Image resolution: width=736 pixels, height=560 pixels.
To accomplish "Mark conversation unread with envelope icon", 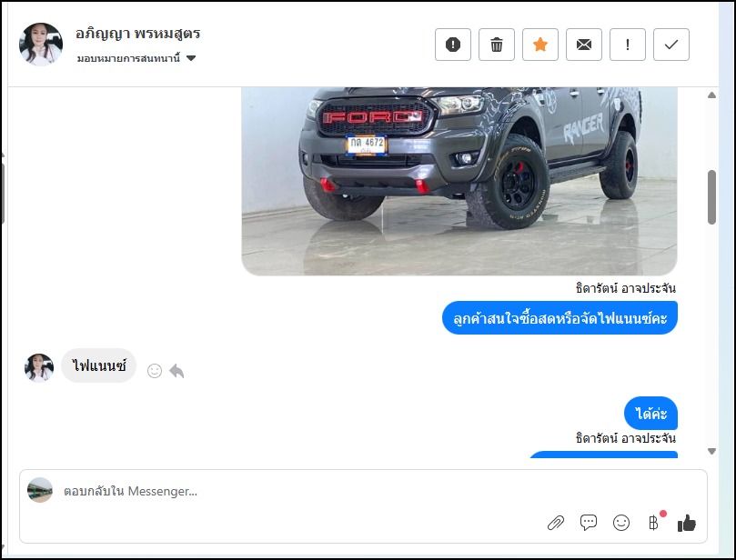I will [x=583, y=45].
